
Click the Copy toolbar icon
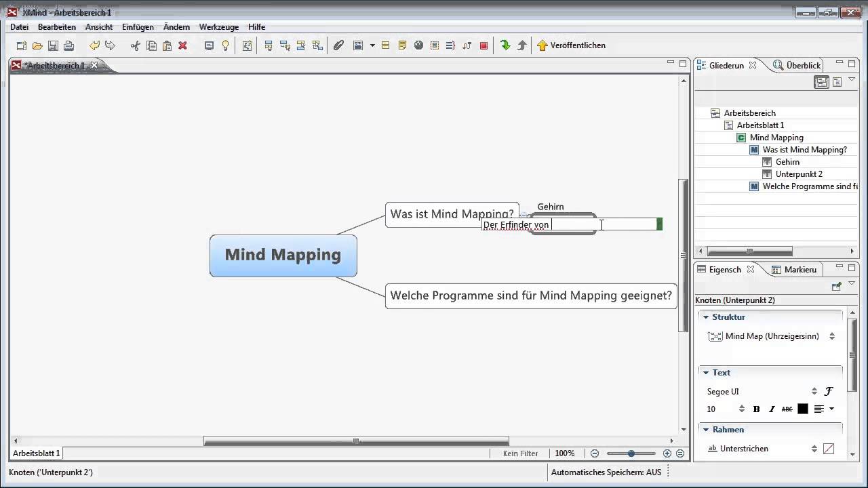(151, 45)
